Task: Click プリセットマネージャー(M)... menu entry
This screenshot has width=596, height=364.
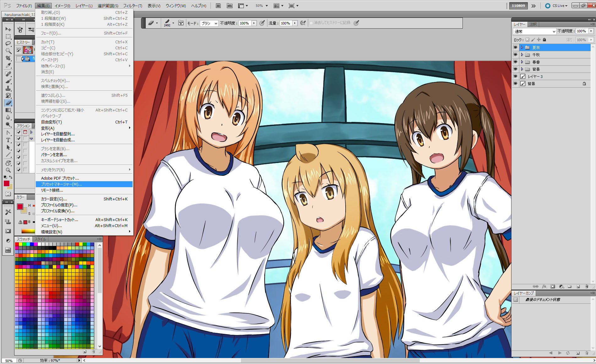Action: 84,184
